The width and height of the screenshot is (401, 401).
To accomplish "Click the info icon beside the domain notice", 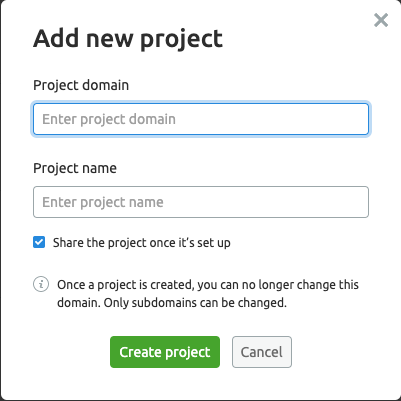I will 41,284.
